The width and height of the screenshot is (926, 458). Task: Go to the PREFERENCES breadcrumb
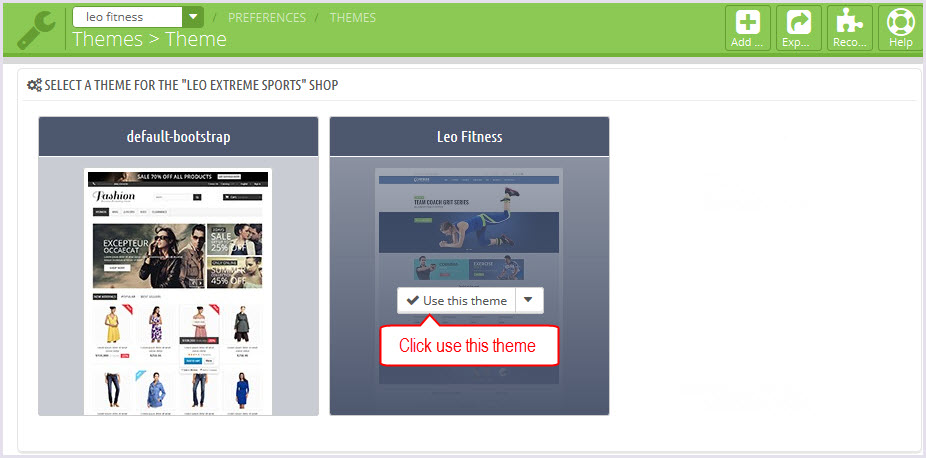coord(267,18)
